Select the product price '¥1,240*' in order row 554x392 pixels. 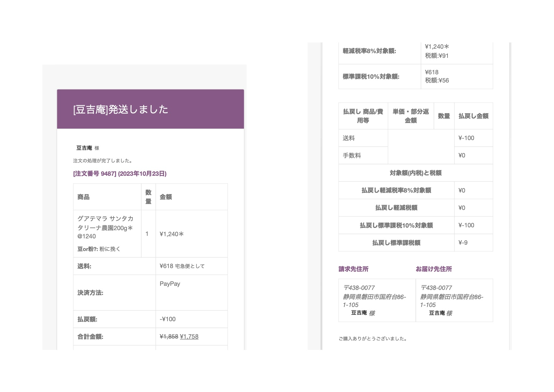tap(172, 234)
